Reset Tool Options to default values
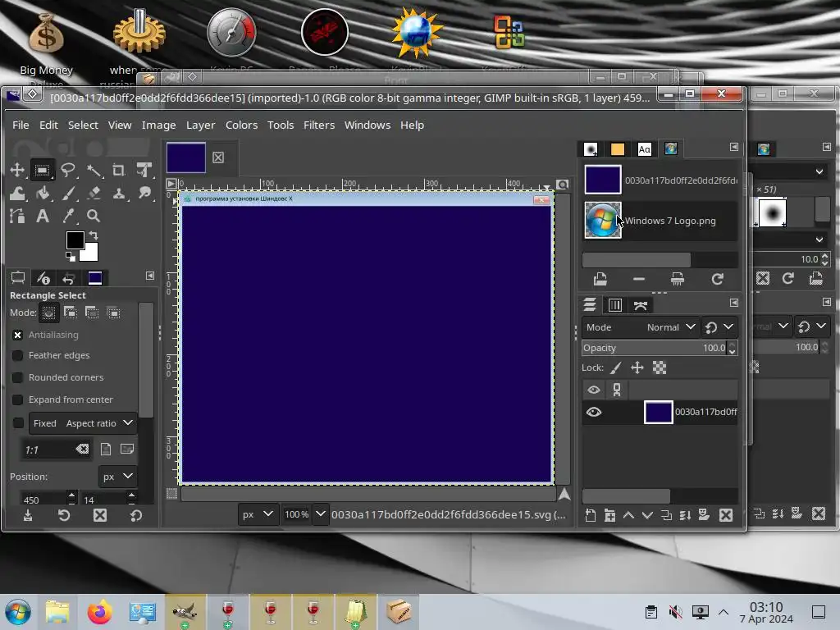Image resolution: width=840 pixels, height=630 pixels. click(x=135, y=515)
